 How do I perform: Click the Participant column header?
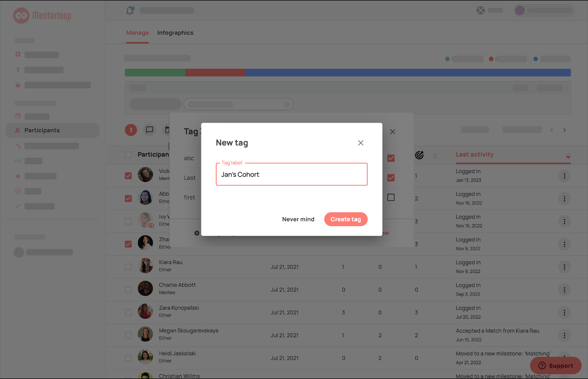[153, 154]
